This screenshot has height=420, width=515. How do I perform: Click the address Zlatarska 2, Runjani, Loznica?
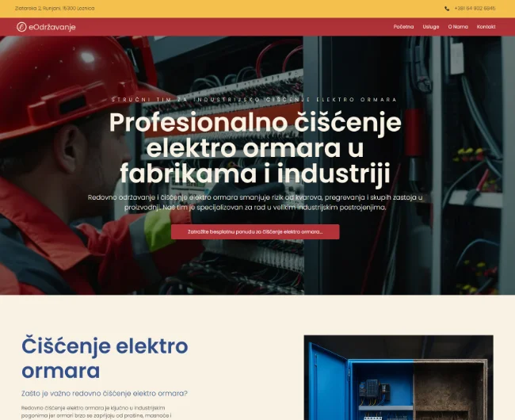tap(55, 8)
